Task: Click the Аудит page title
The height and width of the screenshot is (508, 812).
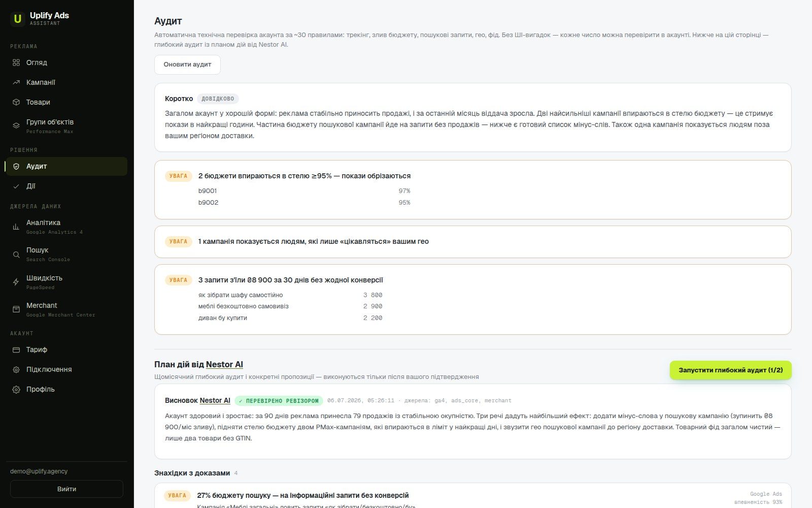Action: (x=168, y=21)
